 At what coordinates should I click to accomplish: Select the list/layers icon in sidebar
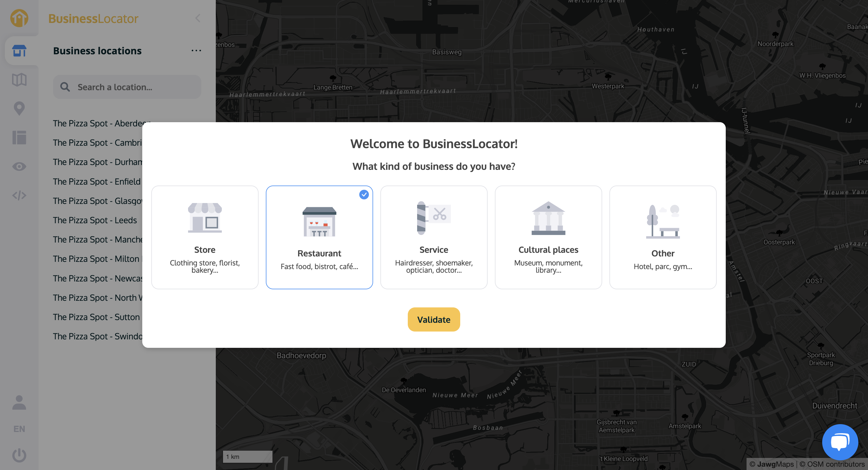20,137
